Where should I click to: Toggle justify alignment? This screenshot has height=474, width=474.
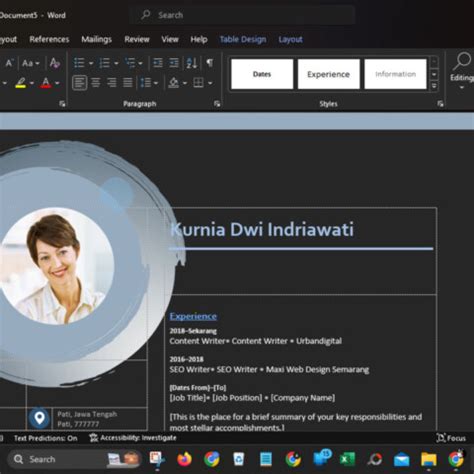pyautogui.click(x=128, y=83)
